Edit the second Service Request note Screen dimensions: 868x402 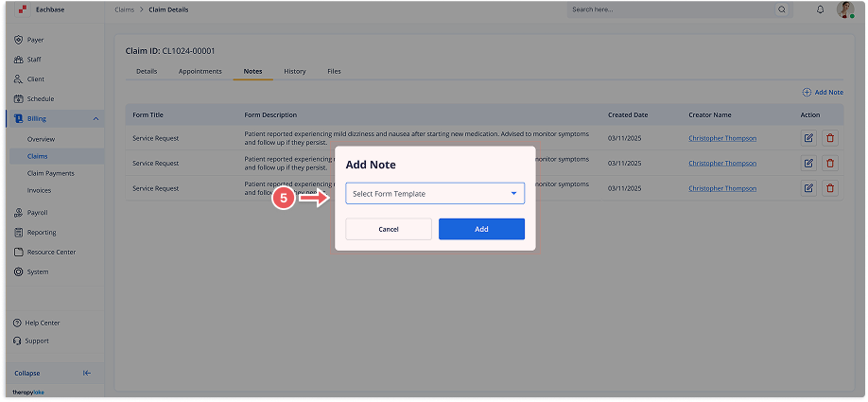click(808, 164)
